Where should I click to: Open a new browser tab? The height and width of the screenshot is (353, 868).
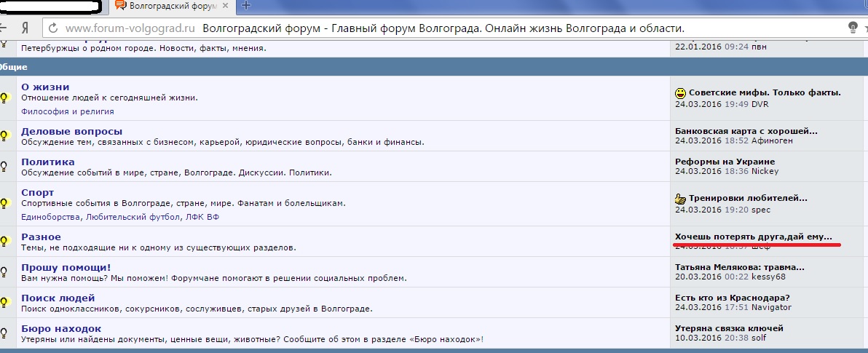[246, 6]
